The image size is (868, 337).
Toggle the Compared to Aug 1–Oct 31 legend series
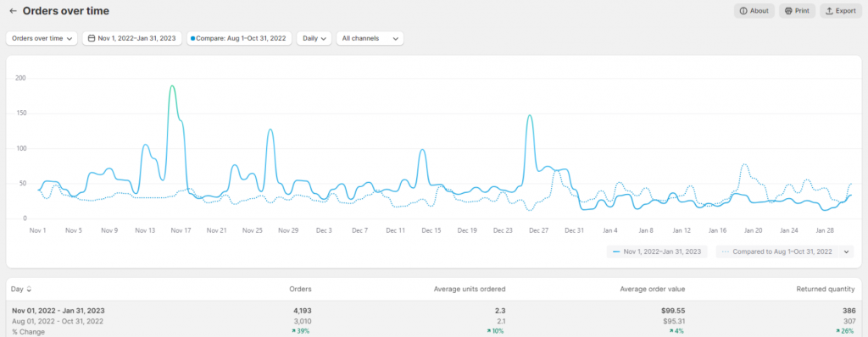pyautogui.click(x=776, y=251)
